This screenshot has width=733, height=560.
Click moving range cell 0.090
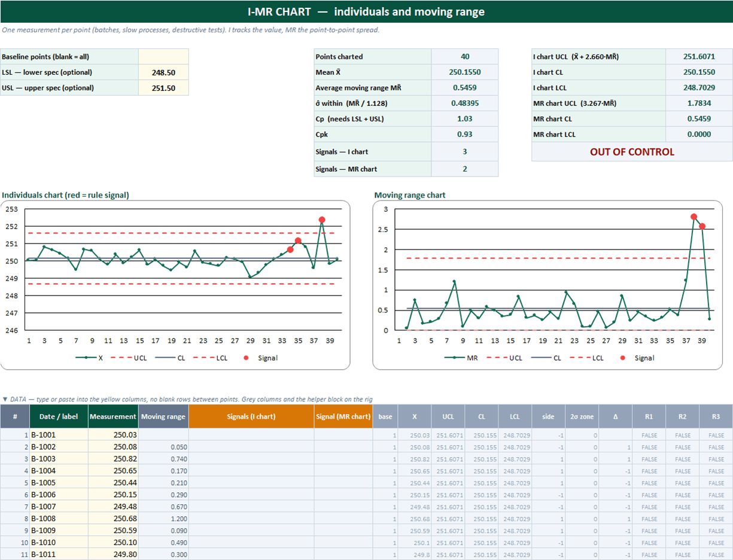[163, 531]
